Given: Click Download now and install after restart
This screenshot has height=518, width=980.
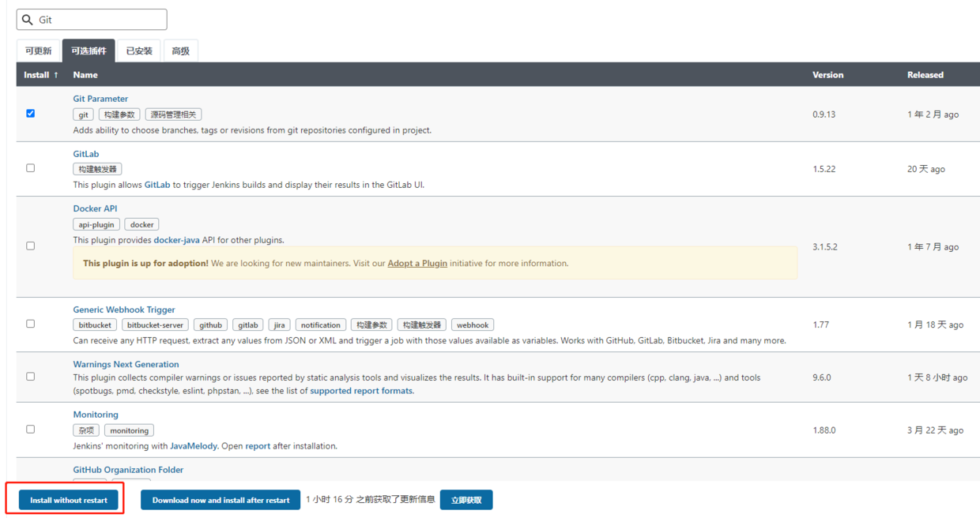Looking at the screenshot, I should (220, 500).
